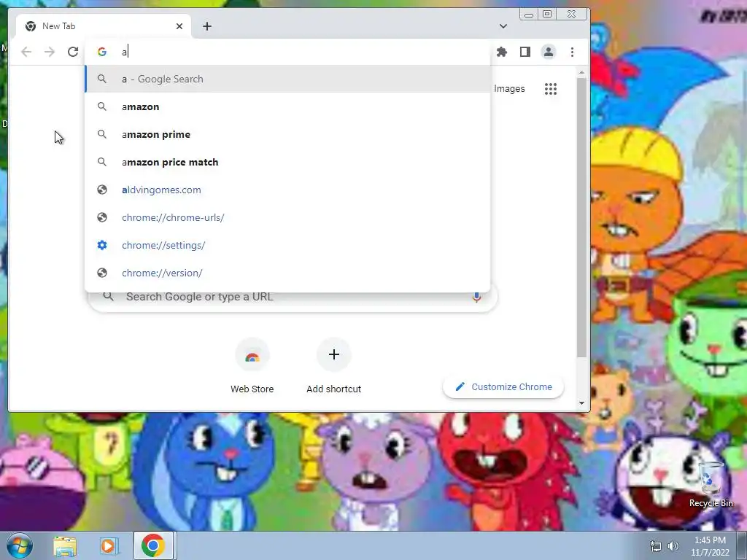The image size is (747, 560).
Task: Select the New Tab tab
Action: pos(104,26)
